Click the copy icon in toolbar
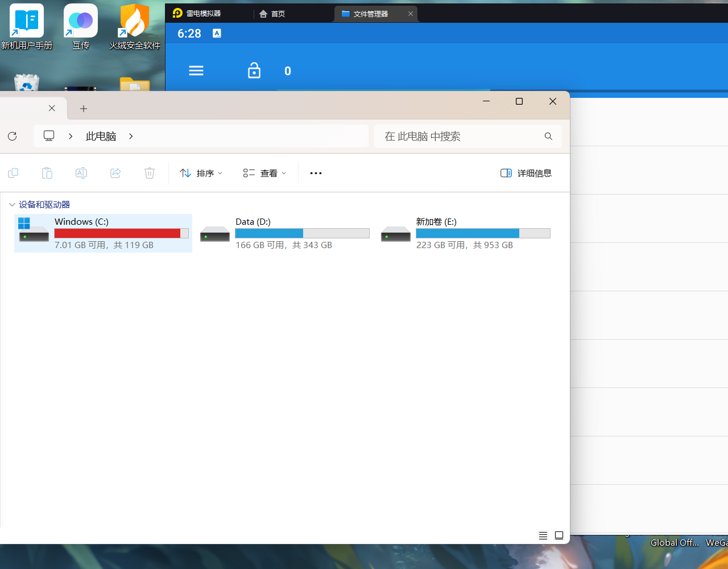728x569 pixels. pyautogui.click(x=13, y=173)
